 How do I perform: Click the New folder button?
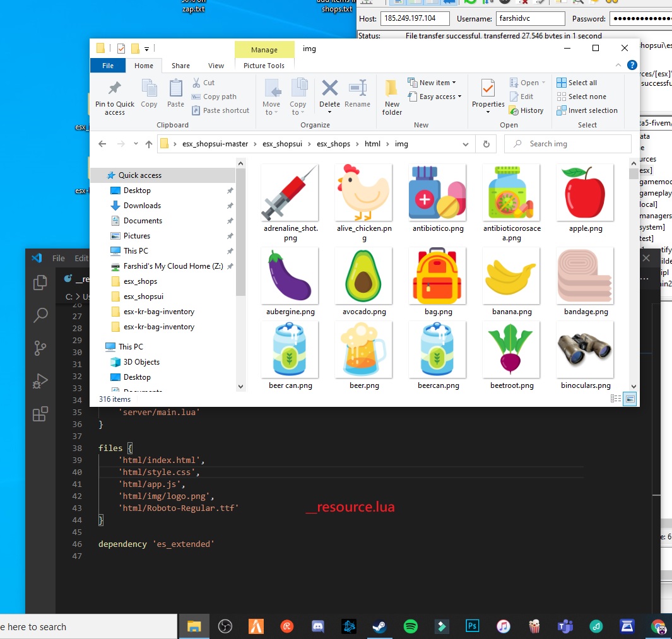pos(392,97)
